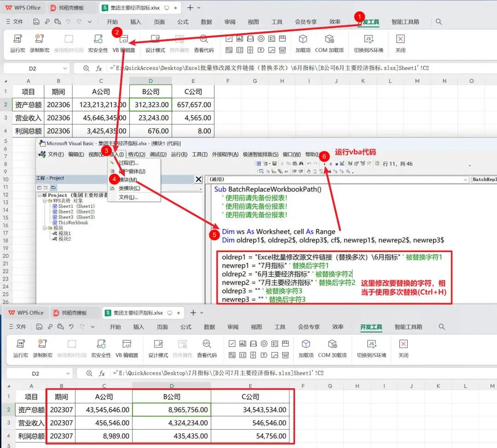Image resolution: width=497 pixels, height=448 pixels.
Task: Choose 模块(M) from the insert menu
Action: (x=127, y=180)
